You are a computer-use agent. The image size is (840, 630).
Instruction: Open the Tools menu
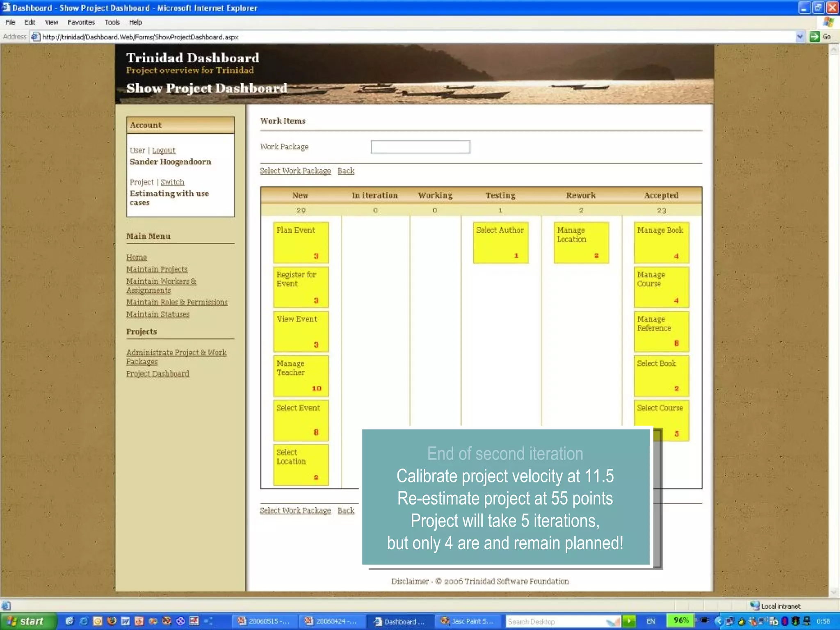112,22
